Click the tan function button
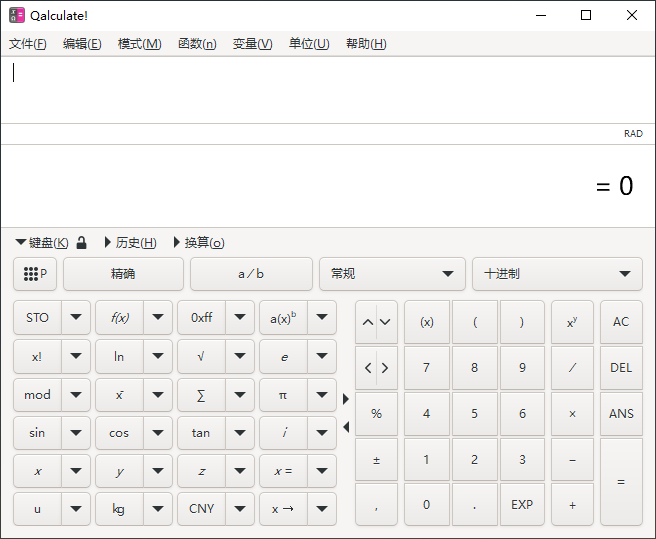The image size is (656, 539). (201, 433)
